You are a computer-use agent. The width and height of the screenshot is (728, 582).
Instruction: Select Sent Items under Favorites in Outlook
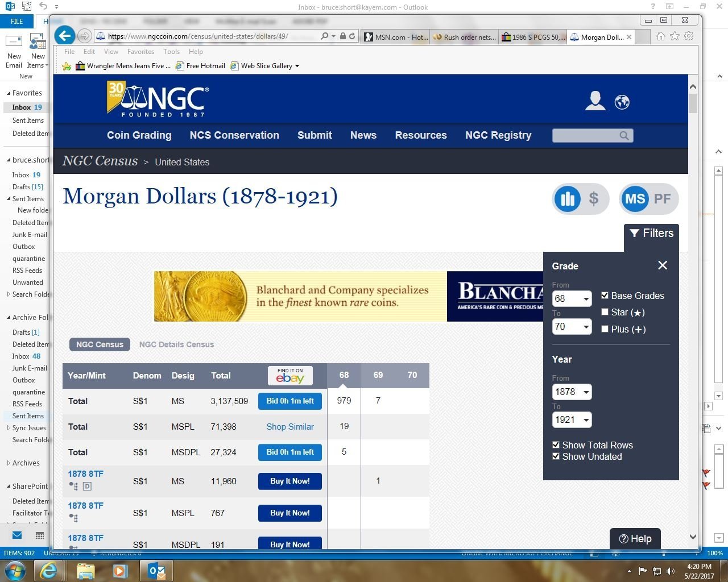point(28,120)
